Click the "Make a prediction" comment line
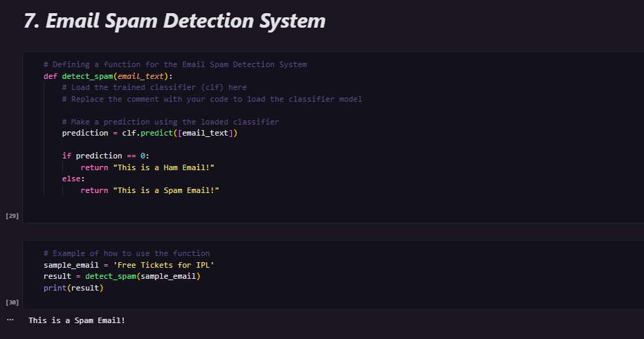The height and width of the screenshot is (339, 644). point(170,122)
